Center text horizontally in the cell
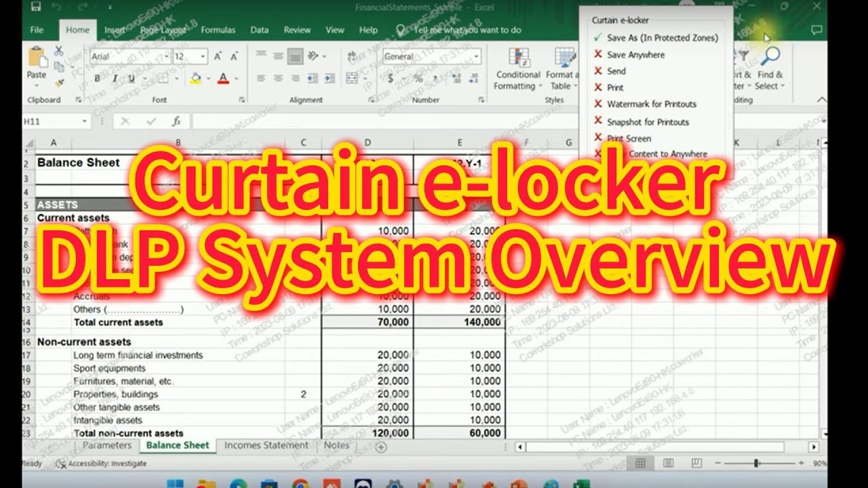Screen dimensions: 868x488 (x=278, y=79)
